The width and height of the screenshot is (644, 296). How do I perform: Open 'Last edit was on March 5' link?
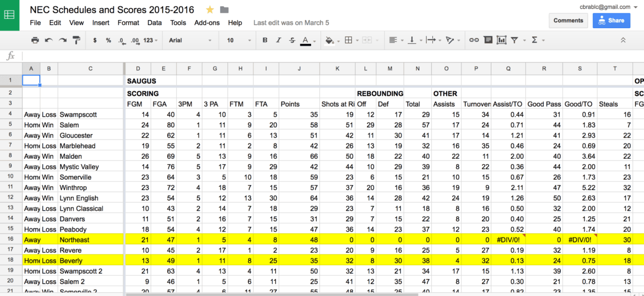click(x=291, y=23)
